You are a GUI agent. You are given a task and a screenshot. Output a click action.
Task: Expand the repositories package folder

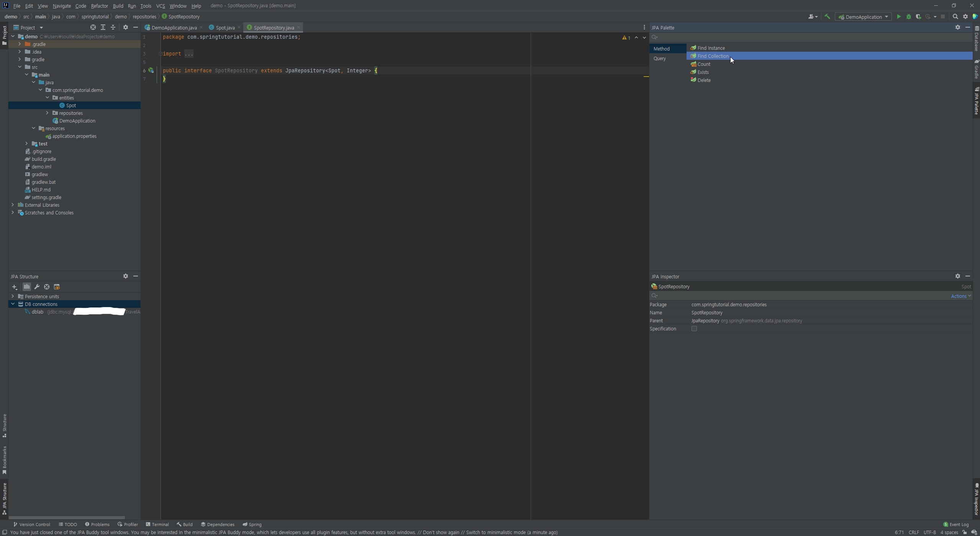pyautogui.click(x=47, y=113)
